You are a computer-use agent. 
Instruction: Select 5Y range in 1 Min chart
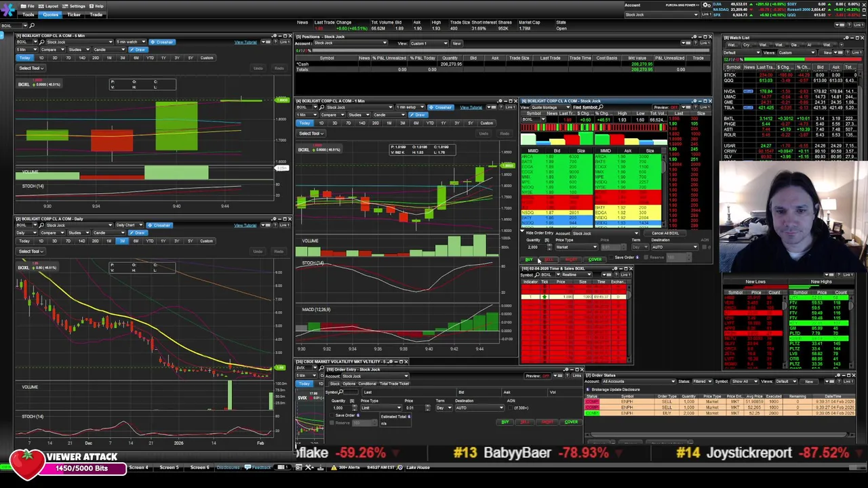470,123
